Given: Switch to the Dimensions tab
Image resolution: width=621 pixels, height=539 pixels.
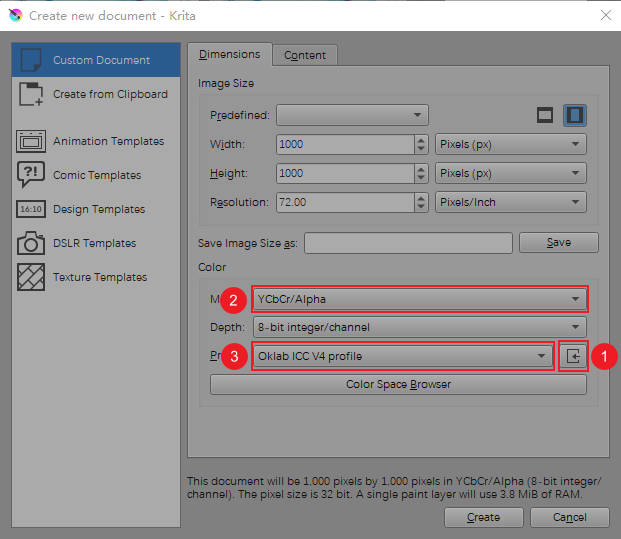Looking at the screenshot, I should pyautogui.click(x=230, y=54).
